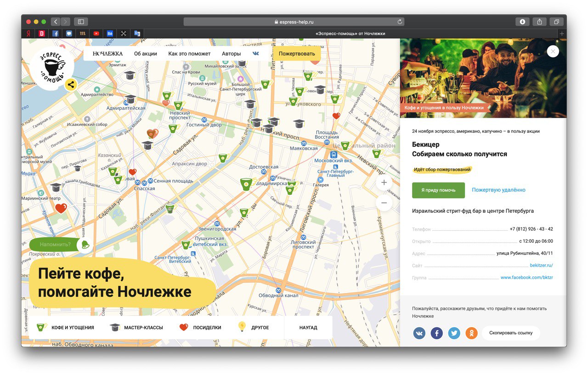Image resolution: width=588 pixels, height=375 pixels.
Task: Open the pinned YouTube tab
Action: (x=96, y=34)
